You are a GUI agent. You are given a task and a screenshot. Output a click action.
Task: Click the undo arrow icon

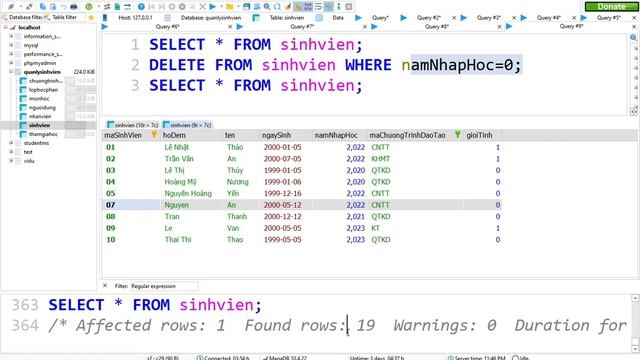pos(64,7)
